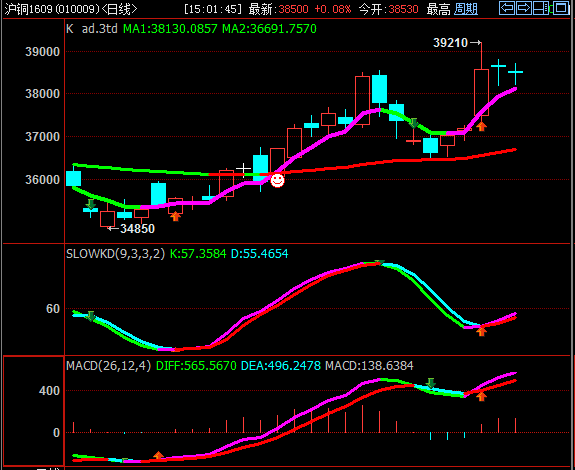This screenshot has height=470, width=575.
Task: Click the single-window maximize chart icon
Action: click(561, 8)
